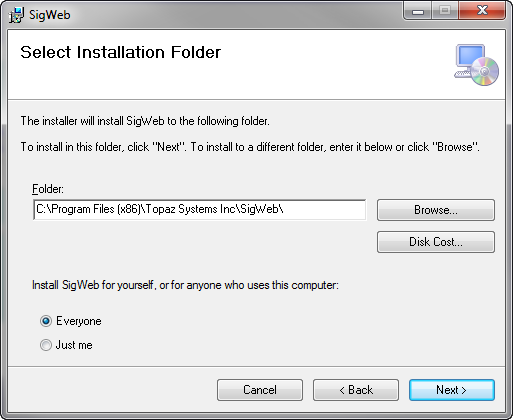Click the "Just me" option label text

(74, 345)
